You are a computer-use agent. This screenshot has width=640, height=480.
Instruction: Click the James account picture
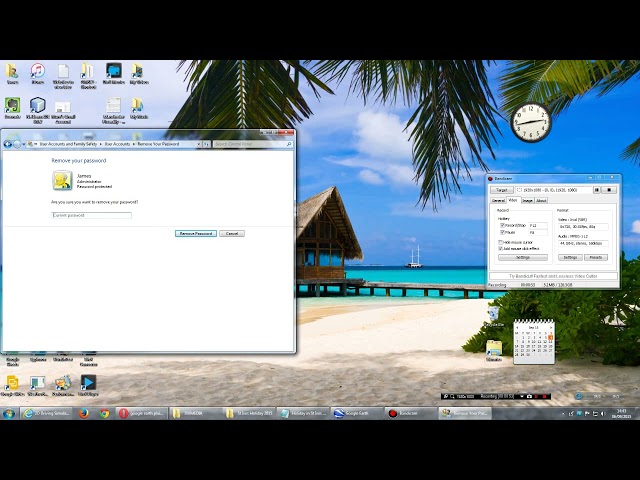pos(62,180)
